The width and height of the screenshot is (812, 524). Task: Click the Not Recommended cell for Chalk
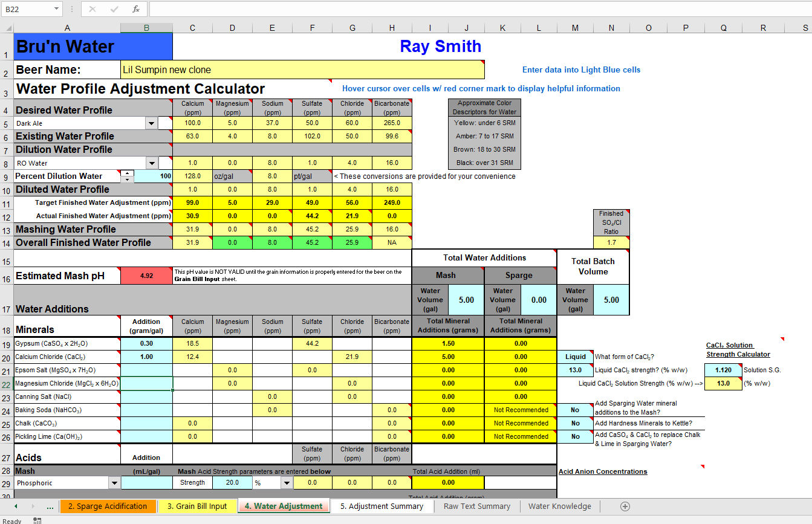click(521, 423)
